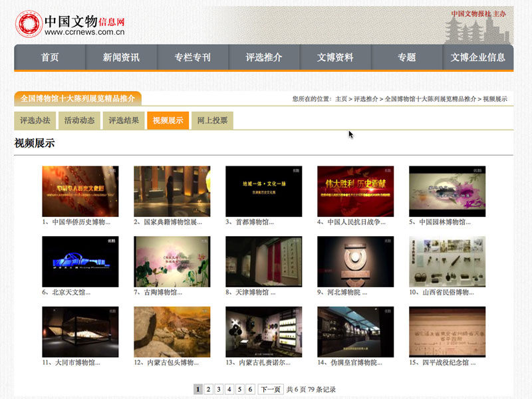The height and width of the screenshot is (399, 532).
Task: Switch to the 活动动态 tab
Action: coord(79,120)
